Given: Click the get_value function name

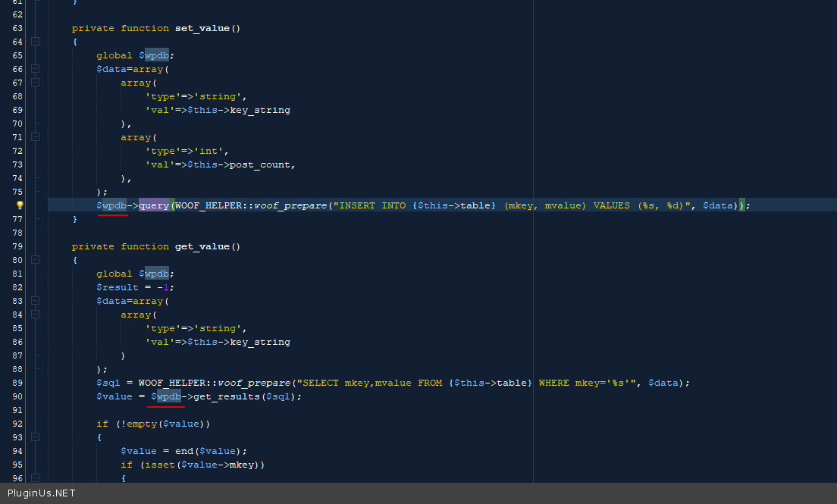Looking at the screenshot, I should click(202, 246).
